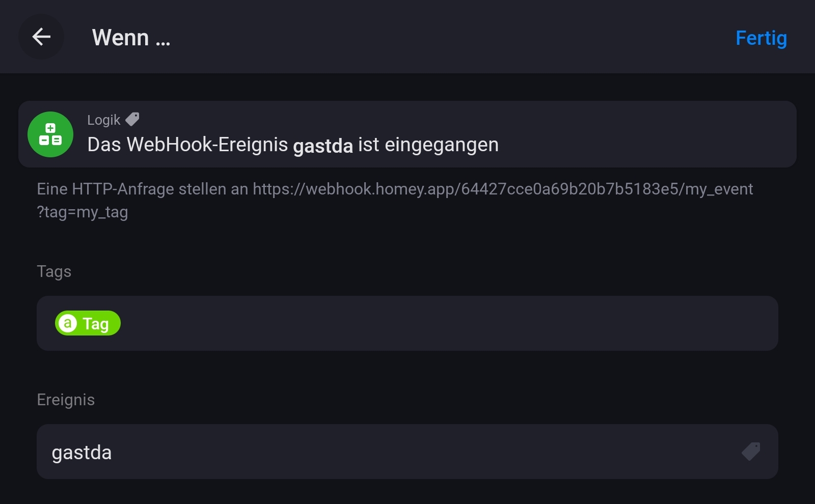The width and height of the screenshot is (815, 504).
Task: Click the 'Wenn ...' header title
Action: tap(131, 38)
